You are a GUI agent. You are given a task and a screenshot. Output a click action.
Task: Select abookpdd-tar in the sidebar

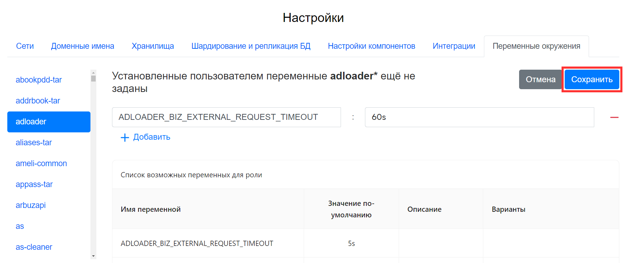[x=39, y=80]
